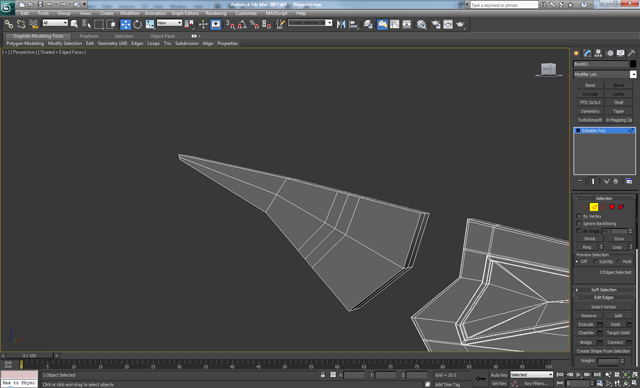The image size is (640, 388).
Task: Switch to the Object Paint ribbon tab
Action: point(162,36)
